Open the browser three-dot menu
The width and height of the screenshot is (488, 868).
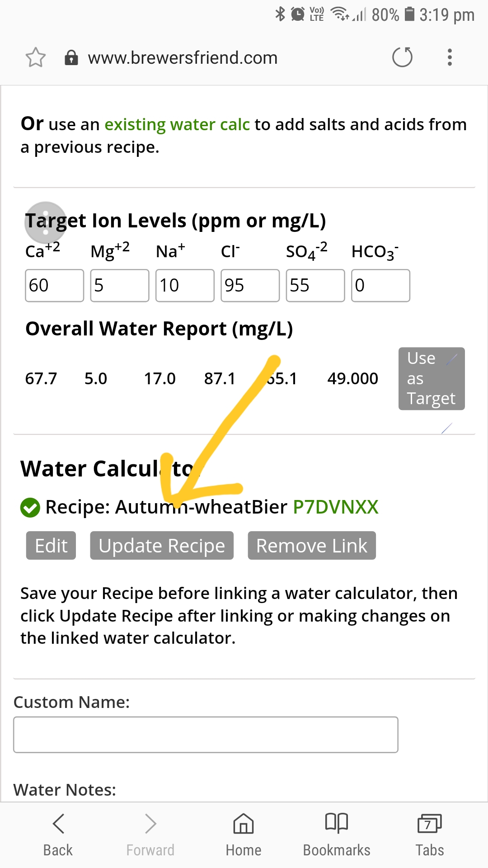(450, 57)
